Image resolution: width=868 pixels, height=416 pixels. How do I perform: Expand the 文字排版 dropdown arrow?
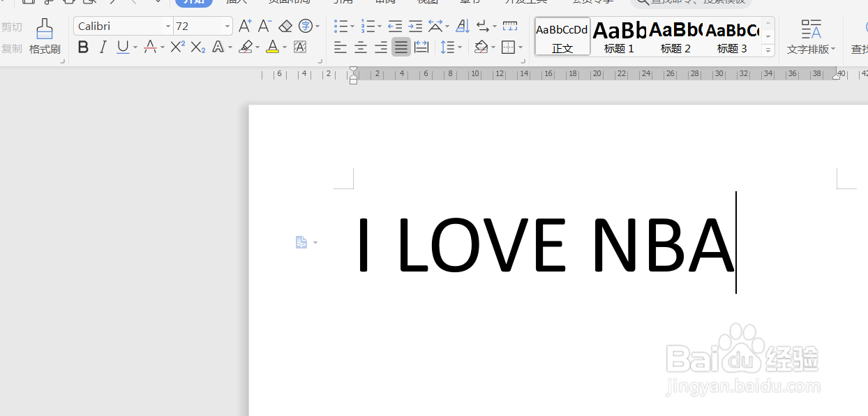833,50
